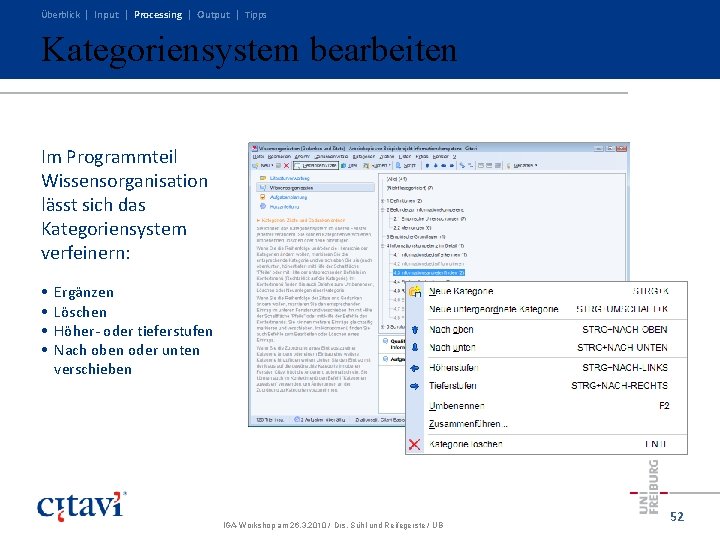Click the toolbar move-up arrow icon
Viewport: 720px width, 540px height.
(428, 165)
